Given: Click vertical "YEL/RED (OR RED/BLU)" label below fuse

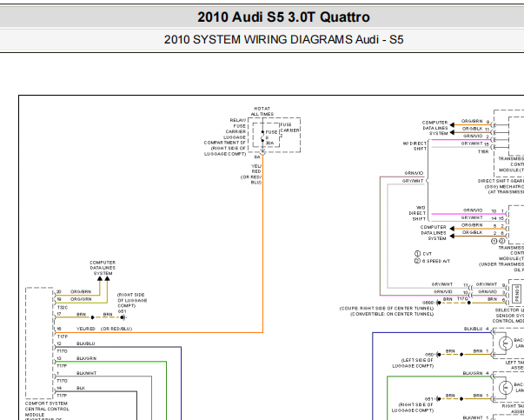Looking at the screenshot, I should pyautogui.click(x=251, y=174).
